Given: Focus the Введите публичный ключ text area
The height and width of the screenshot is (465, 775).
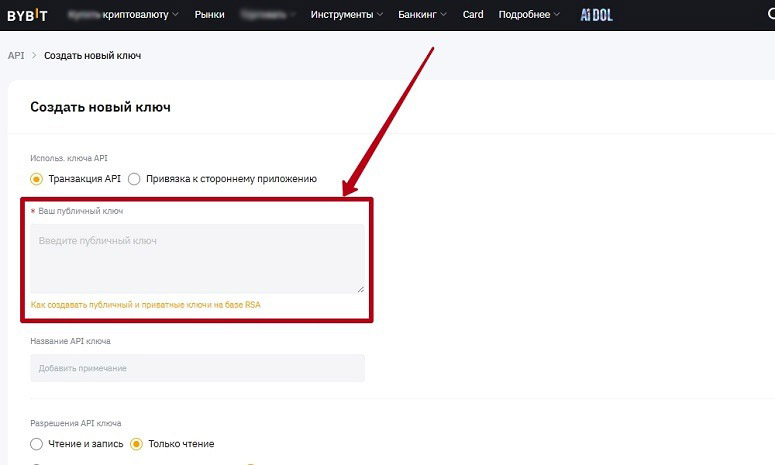Looking at the screenshot, I should [x=197, y=258].
